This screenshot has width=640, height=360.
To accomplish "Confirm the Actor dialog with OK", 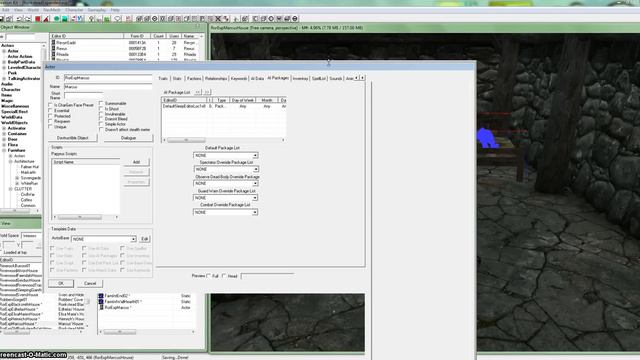I will click(61, 283).
